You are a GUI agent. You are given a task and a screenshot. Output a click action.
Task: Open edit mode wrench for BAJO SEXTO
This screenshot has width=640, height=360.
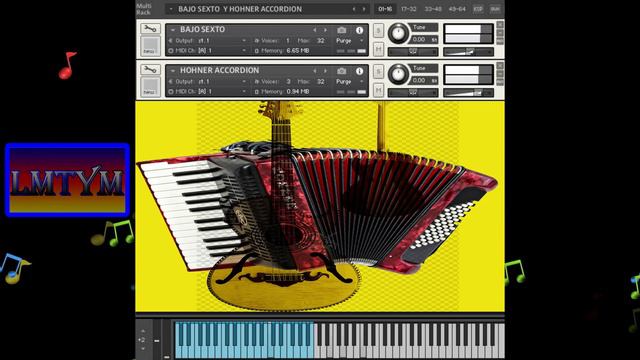point(150,29)
